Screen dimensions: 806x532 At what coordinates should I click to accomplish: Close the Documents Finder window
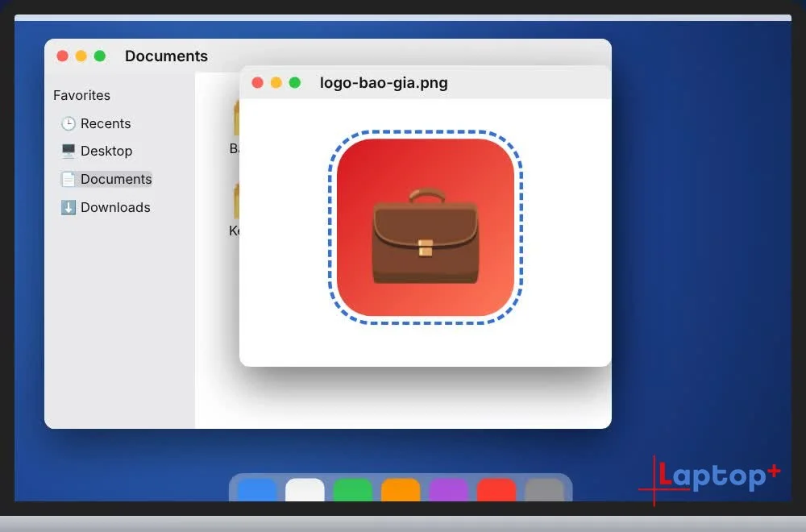[x=62, y=56]
